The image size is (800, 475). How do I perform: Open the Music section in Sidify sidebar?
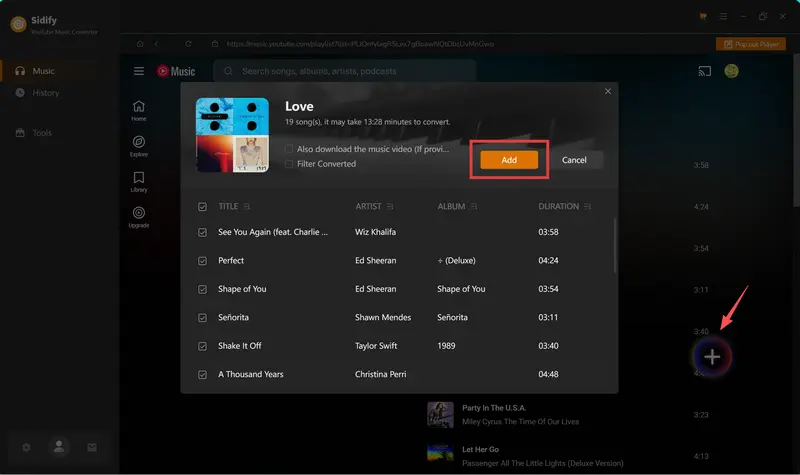60,71
